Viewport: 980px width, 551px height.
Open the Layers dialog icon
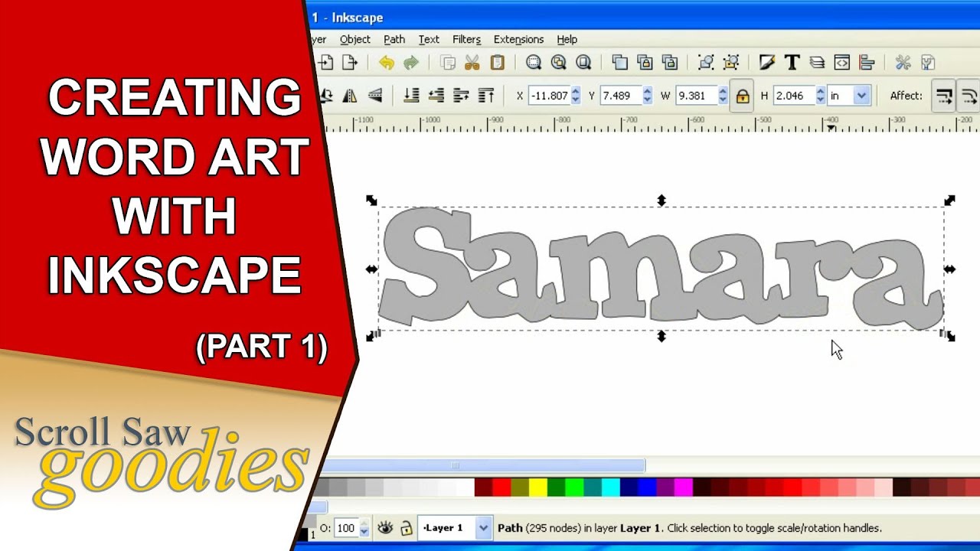pyautogui.click(x=817, y=63)
